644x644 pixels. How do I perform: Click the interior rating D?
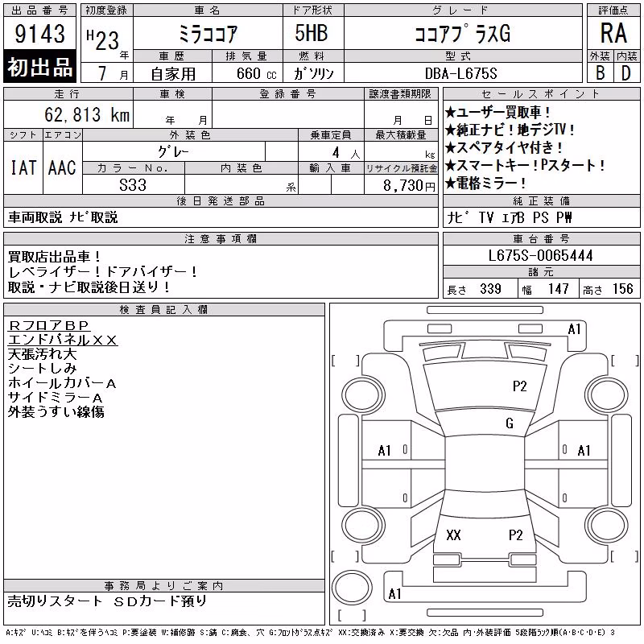[626, 73]
